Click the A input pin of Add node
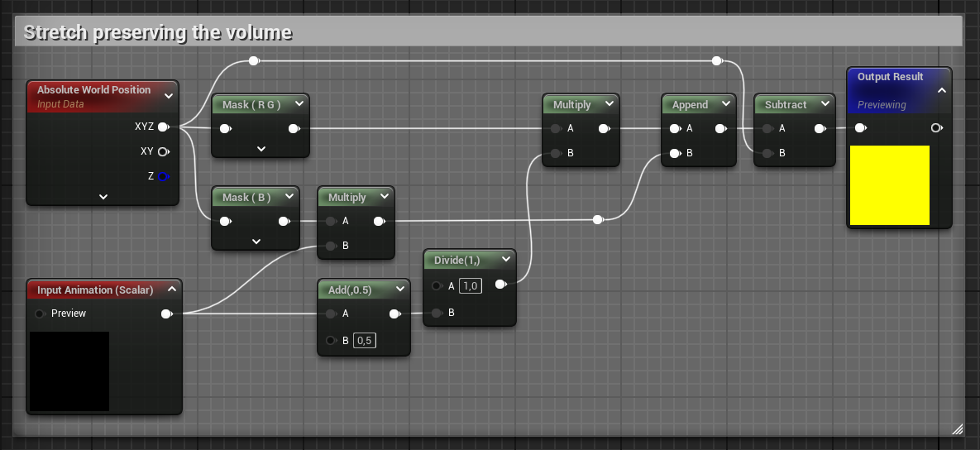The height and width of the screenshot is (450, 980). (331, 314)
